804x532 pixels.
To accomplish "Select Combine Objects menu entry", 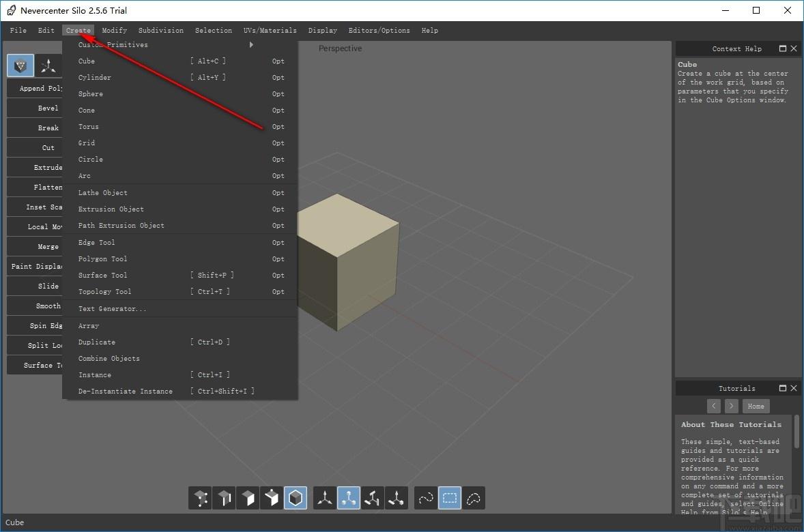I will (180, 358).
